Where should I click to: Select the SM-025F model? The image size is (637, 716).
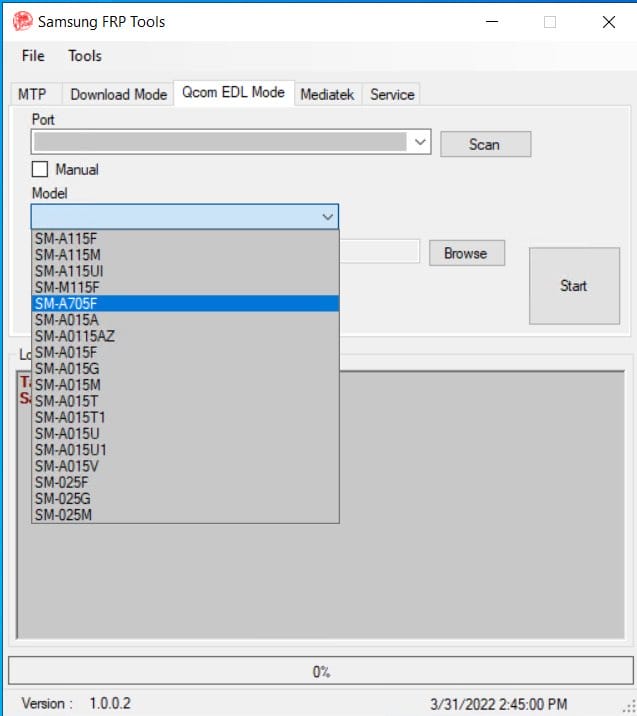pyautogui.click(x=185, y=482)
